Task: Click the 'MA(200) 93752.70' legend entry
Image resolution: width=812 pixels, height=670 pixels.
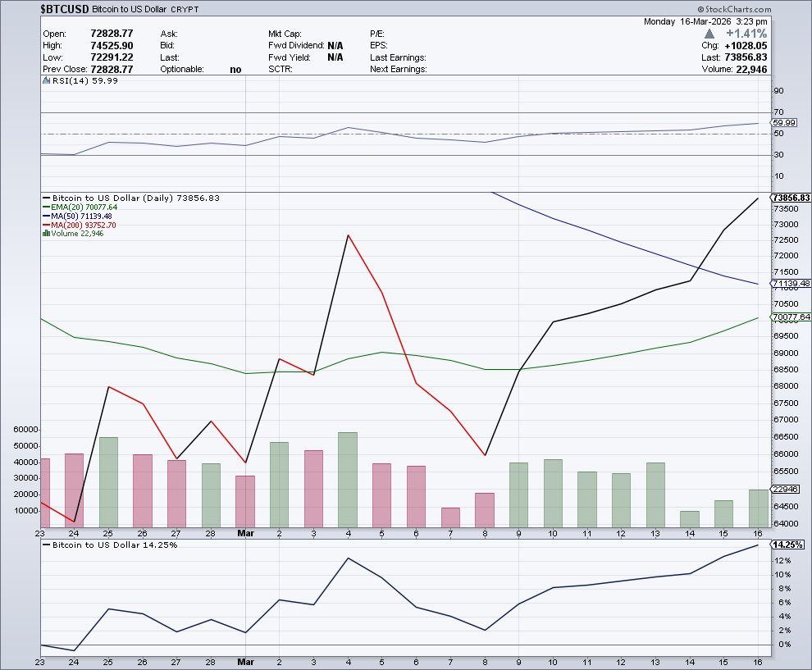Action: 84,226
